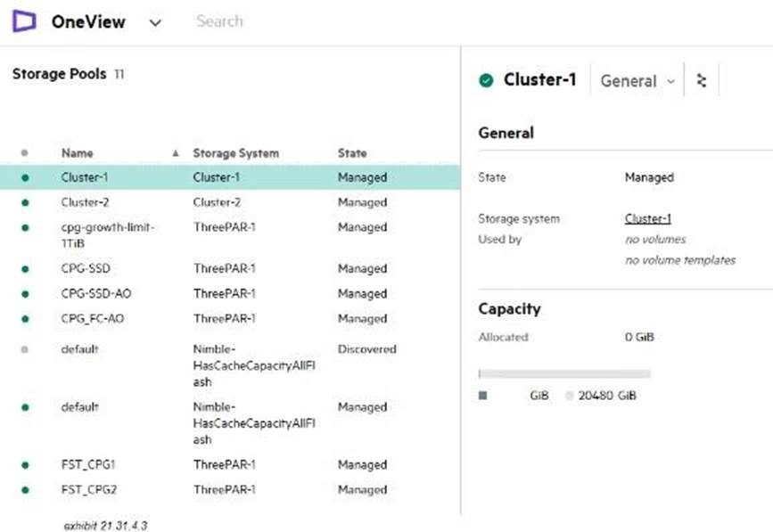Click the status dot of CPG-SSD-AO row
773x532 pixels.
click(x=25, y=293)
